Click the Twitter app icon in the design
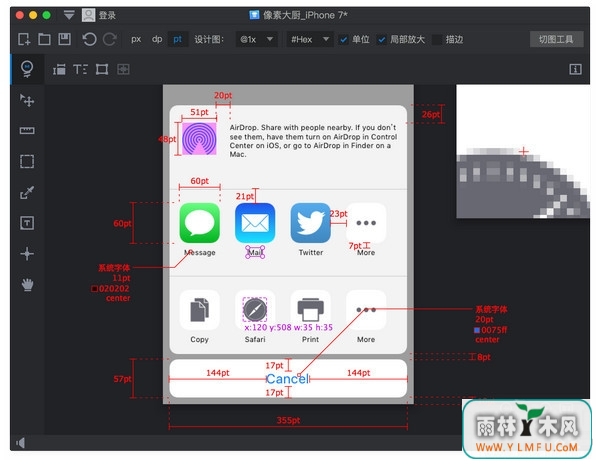This screenshot has height=464, width=600. tap(310, 223)
